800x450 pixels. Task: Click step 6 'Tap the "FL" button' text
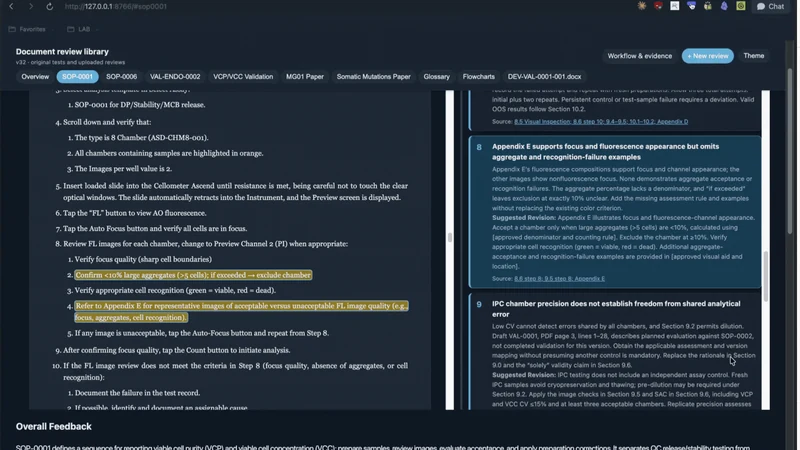tap(135, 213)
